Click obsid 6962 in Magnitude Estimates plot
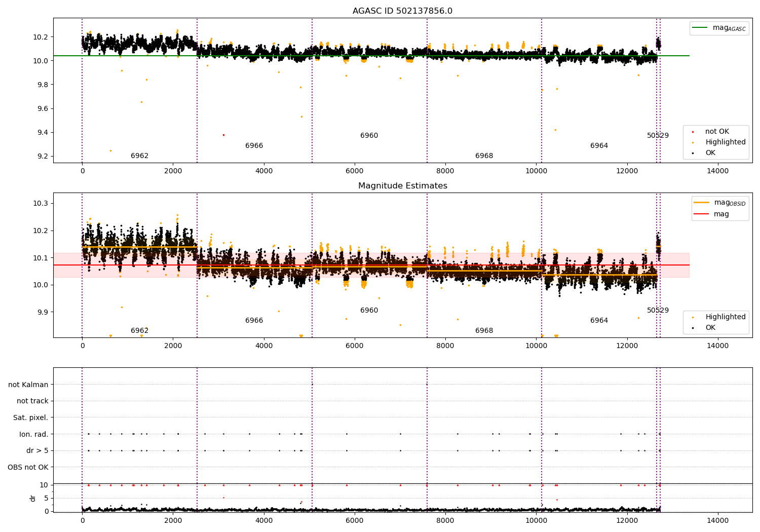Image resolution: width=760 pixels, height=532 pixels. tap(139, 331)
